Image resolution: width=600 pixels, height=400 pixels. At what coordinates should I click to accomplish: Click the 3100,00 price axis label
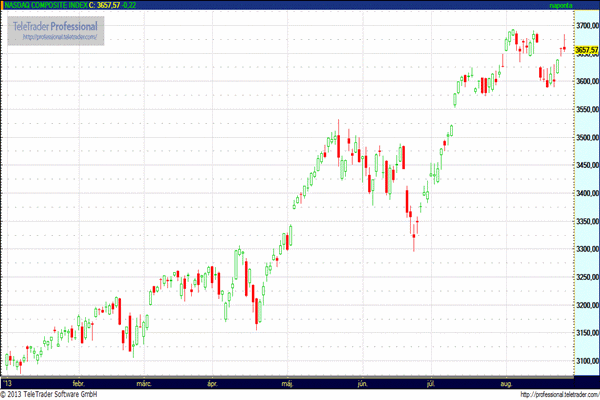tap(586, 361)
